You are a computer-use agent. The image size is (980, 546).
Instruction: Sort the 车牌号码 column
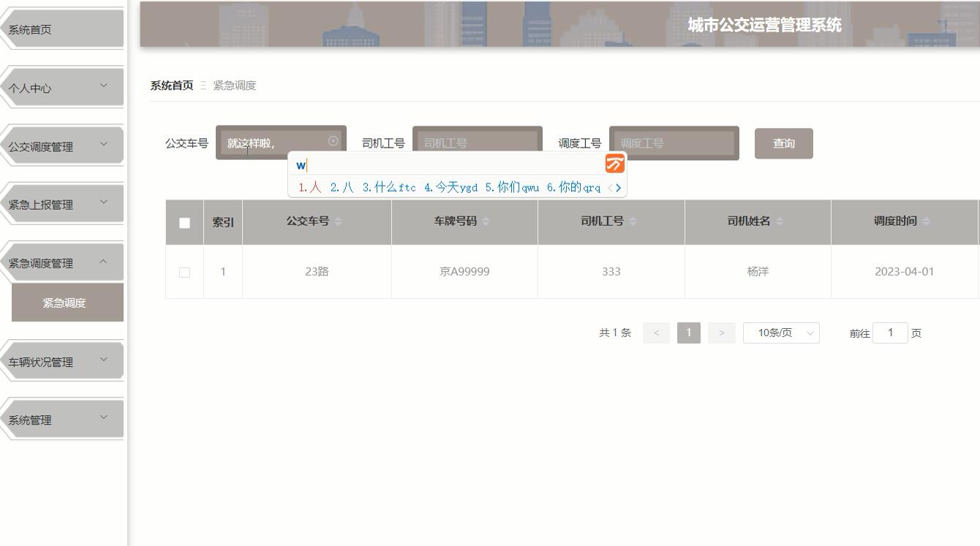click(488, 221)
